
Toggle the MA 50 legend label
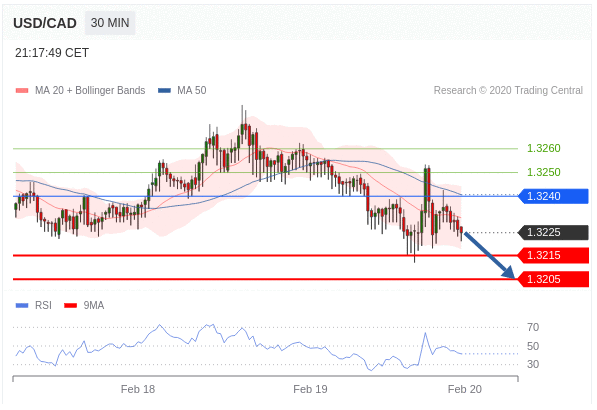click(192, 90)
